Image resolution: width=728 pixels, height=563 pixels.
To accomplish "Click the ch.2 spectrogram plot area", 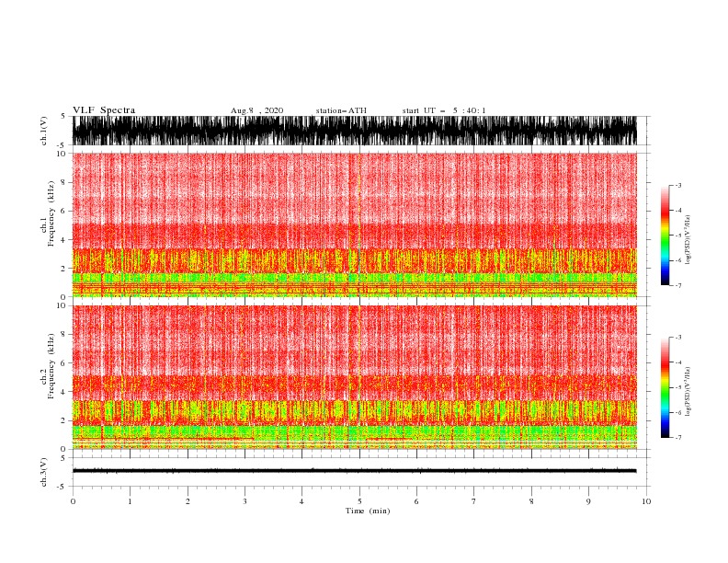I will point(355,377).
